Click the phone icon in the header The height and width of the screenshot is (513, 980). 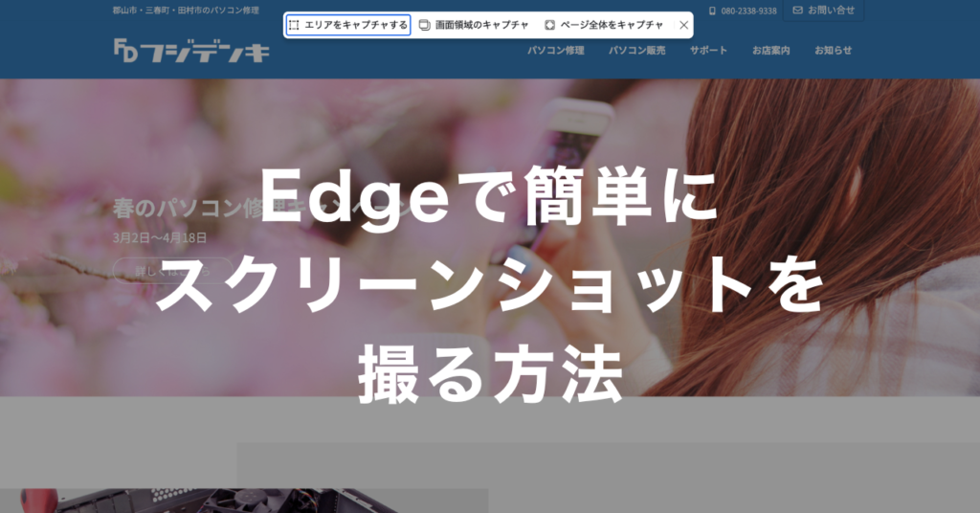pyautogui.click(x=712, y=11)
